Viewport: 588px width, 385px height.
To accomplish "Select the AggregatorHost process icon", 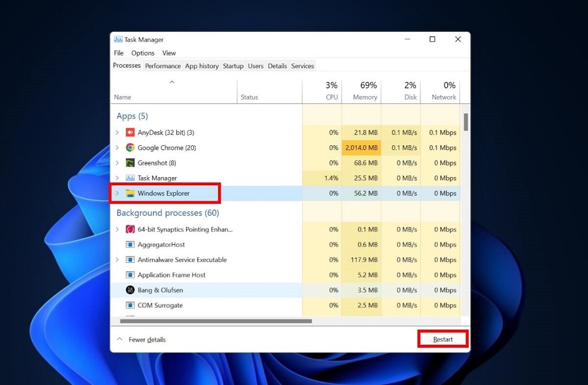I will tap(130, 244).
